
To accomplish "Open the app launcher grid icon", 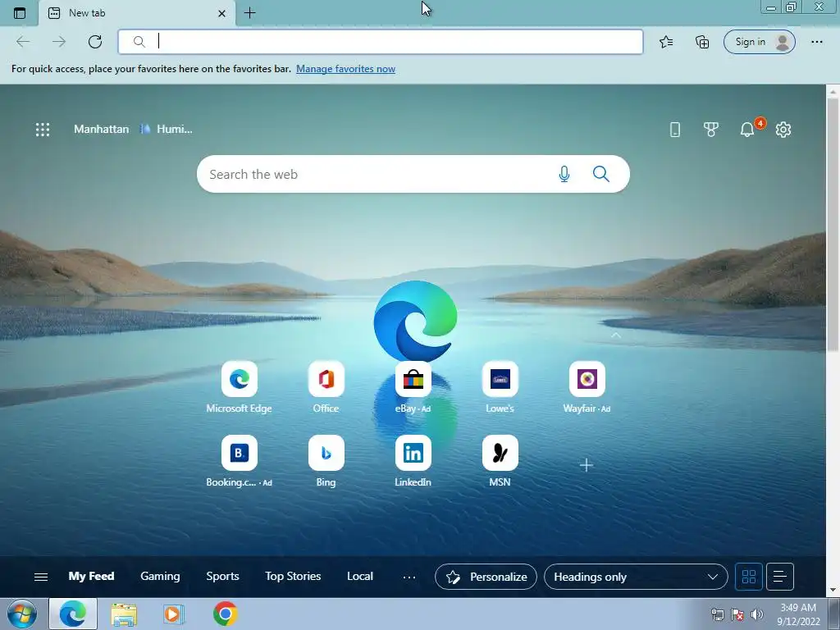I will 43,129.
